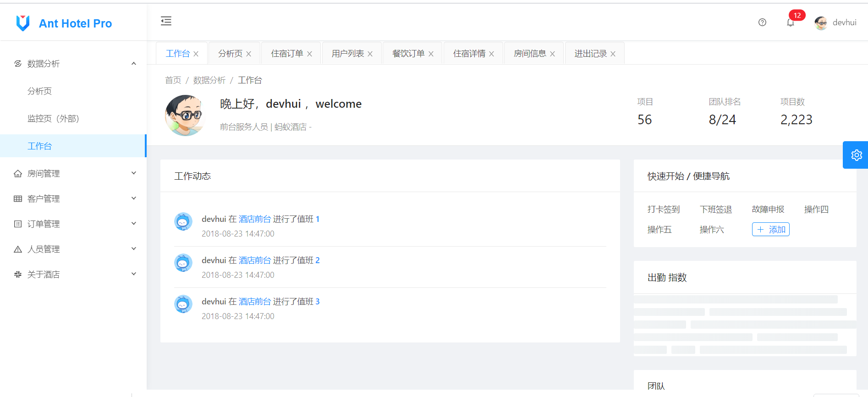
Task: Click 数据分析 in the breadcrumb
Action: (x=209, y=80)
